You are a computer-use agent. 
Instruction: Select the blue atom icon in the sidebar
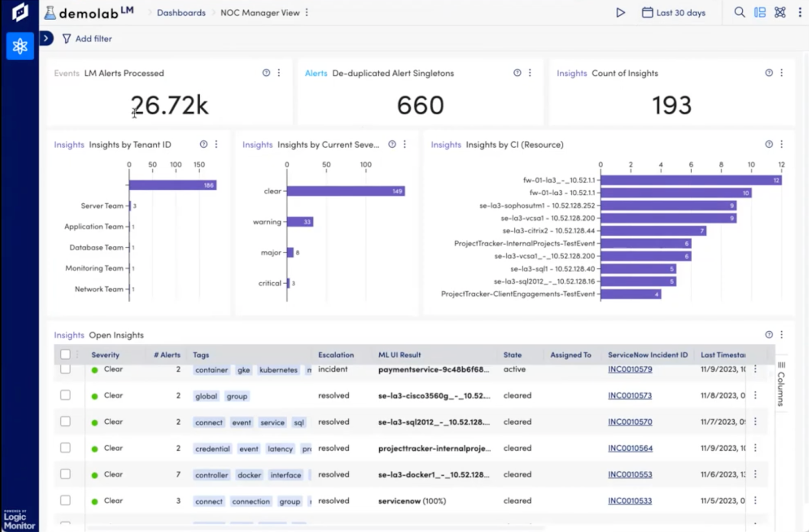coord(20,46)
